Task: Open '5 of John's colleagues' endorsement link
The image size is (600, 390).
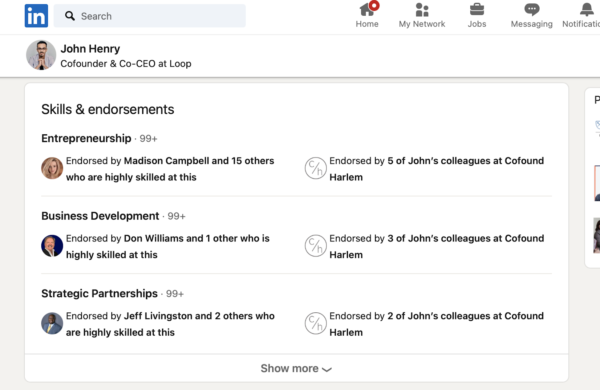Action: [437, 169]
